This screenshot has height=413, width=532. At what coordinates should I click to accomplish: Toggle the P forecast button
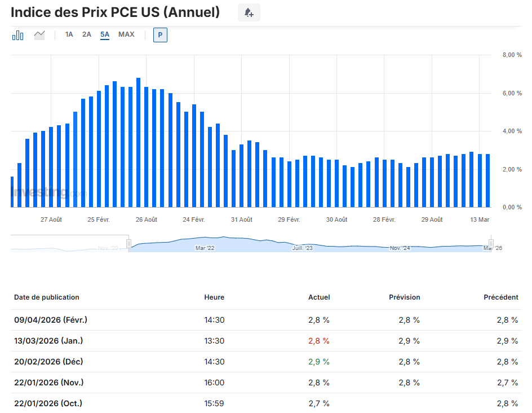(x=160, y=35)
